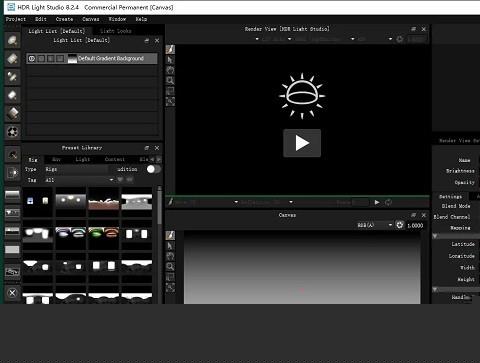Viewport: 480px width, 363px height.
Task: Undock the Render View panel
Action: [414, 29]
